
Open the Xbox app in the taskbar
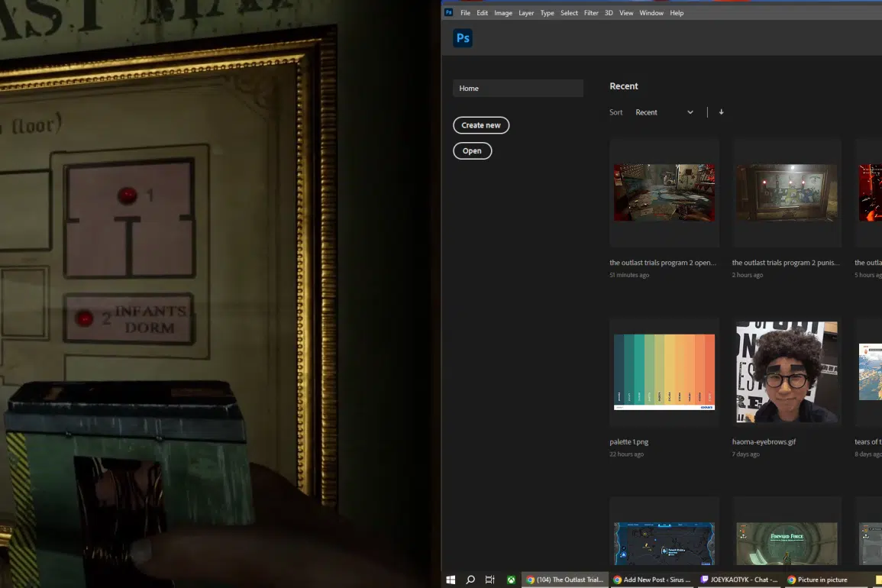(x=511, y=580)
